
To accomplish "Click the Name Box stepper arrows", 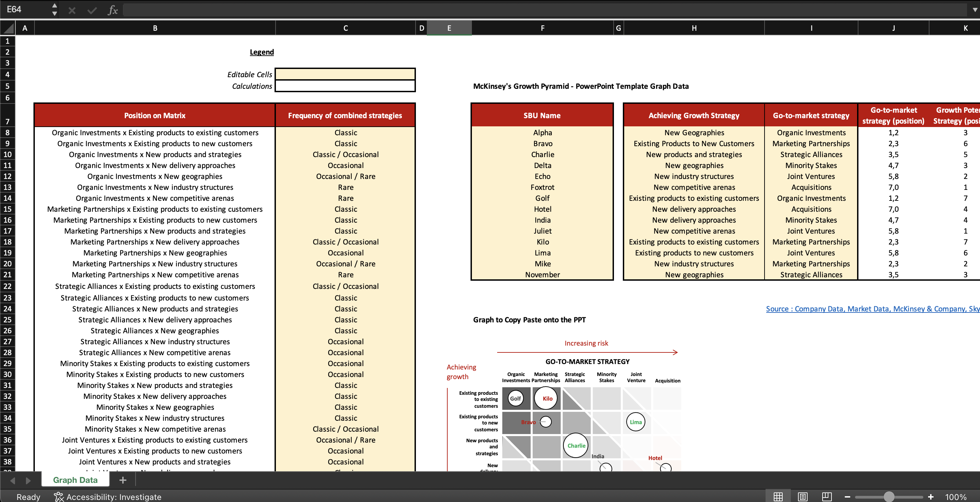I will (x=55, y=10).
